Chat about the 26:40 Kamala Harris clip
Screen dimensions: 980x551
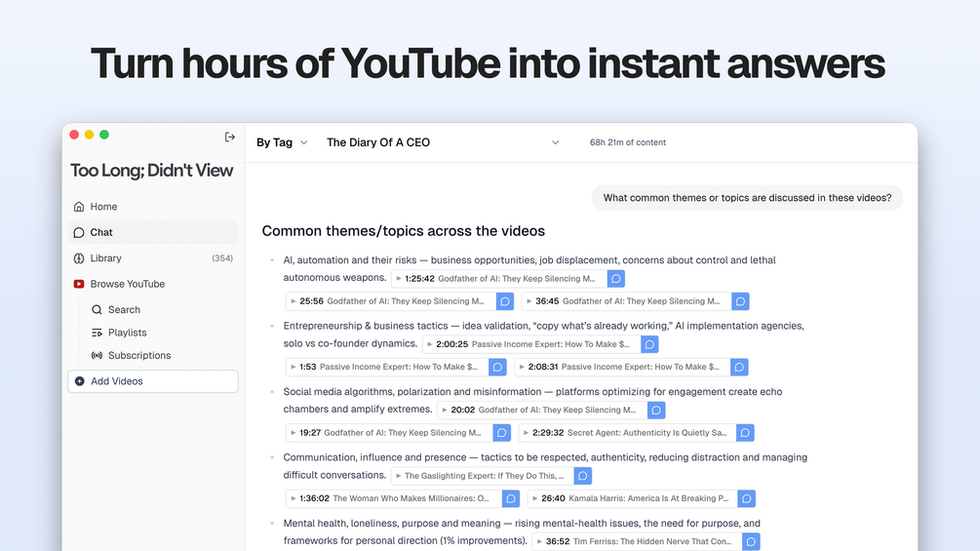tap(747, 498)
